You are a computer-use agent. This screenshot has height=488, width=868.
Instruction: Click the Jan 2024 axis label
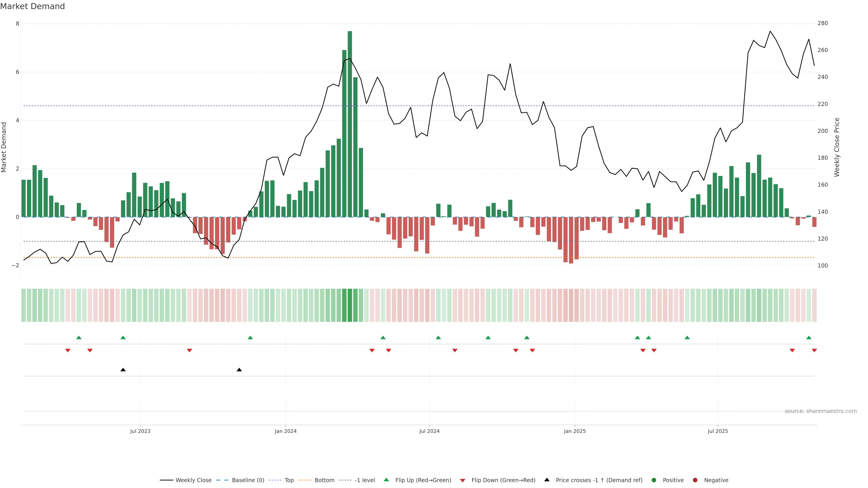[x=285, y=432]
